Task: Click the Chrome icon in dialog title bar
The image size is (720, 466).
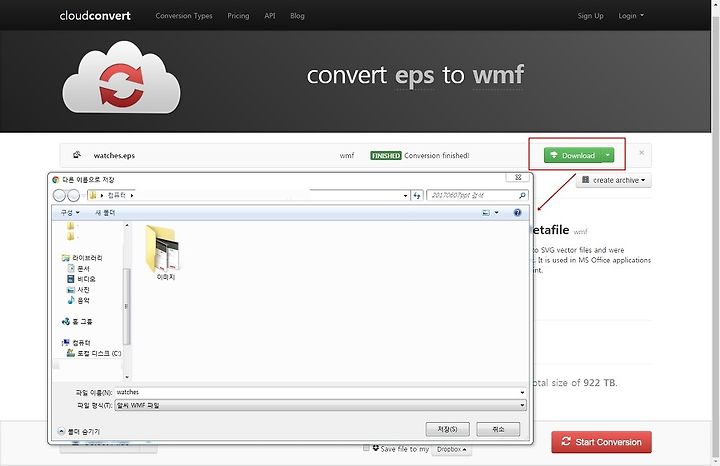Action: point(56,180)
